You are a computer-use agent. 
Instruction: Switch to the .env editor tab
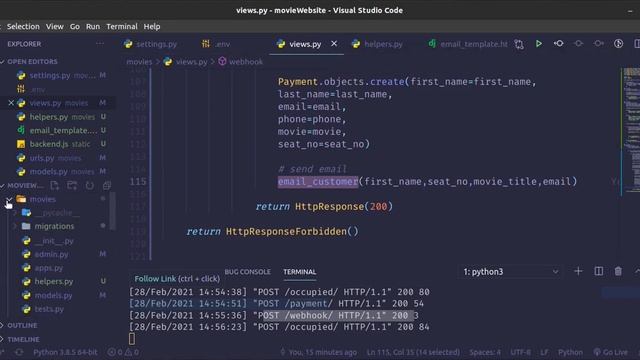coord(216,44)
